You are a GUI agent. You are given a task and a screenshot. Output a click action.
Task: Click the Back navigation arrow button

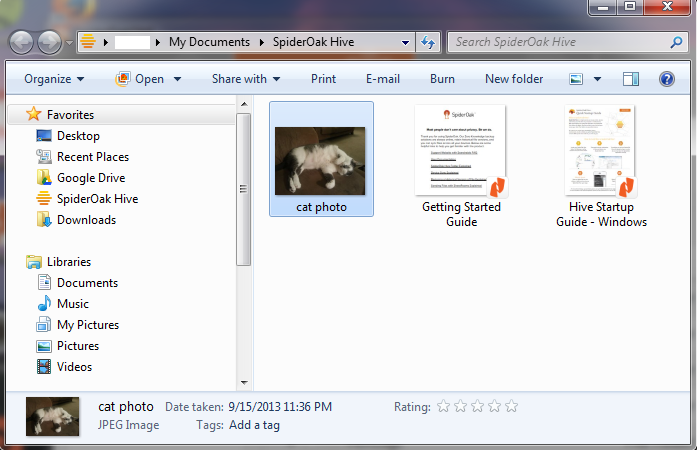tap(22, 42)
